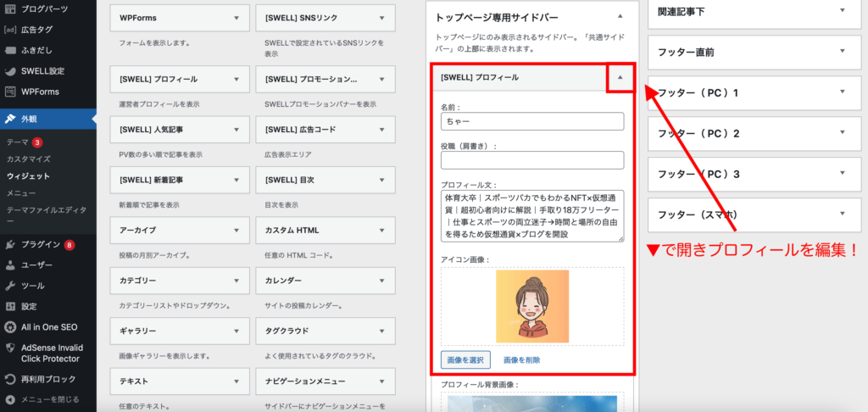Click the ツール wrench icon
The image size is (868, 412).
click(9, 286)
